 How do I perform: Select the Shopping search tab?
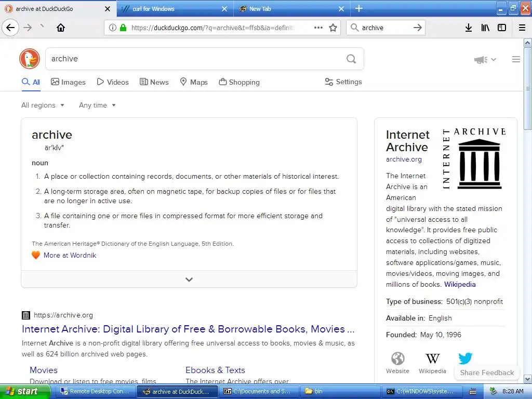click(x=239, y=82)
